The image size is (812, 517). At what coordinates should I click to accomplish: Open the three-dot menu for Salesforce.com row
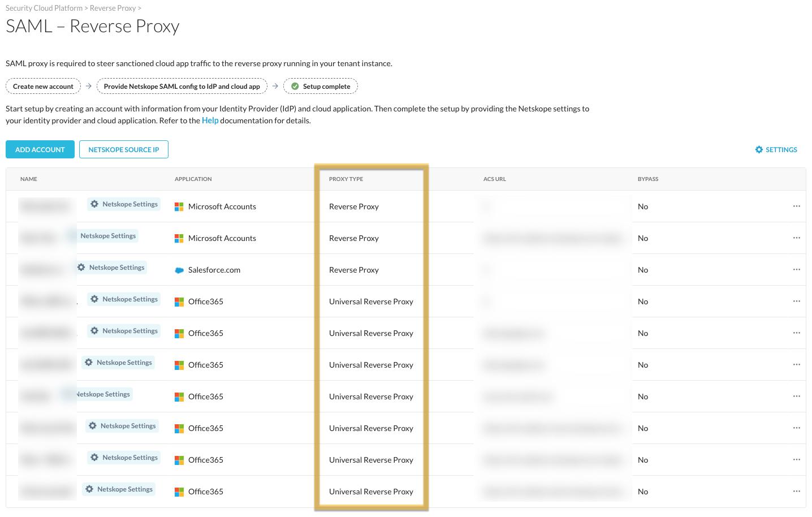(796, 270)
